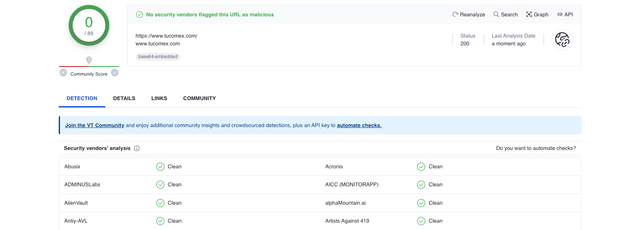The width and height of the screenshot is (644, 230).
Task: Select the Detection tab
Action: [x=82, y=98]
